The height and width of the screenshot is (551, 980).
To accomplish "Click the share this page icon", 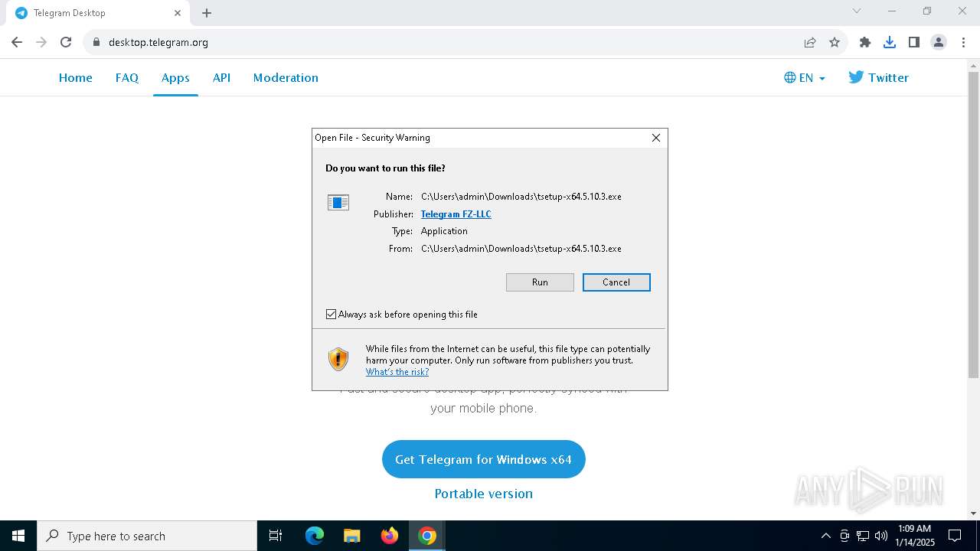I will (810, 42).
